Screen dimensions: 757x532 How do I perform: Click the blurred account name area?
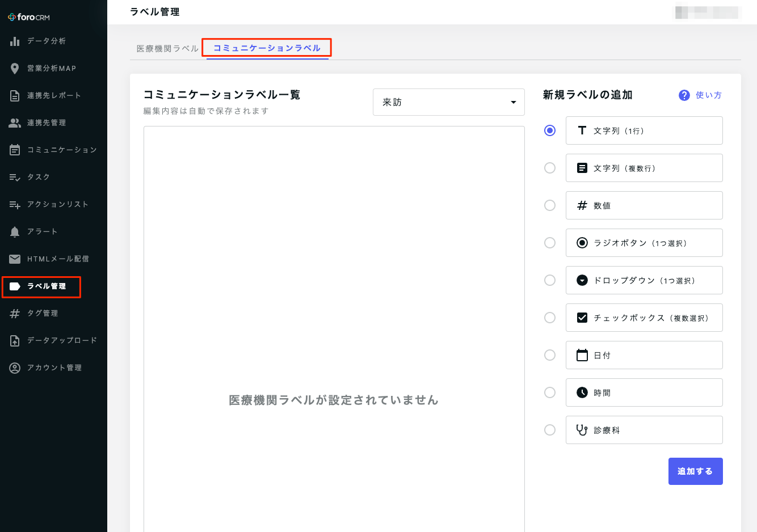[707, 12]
